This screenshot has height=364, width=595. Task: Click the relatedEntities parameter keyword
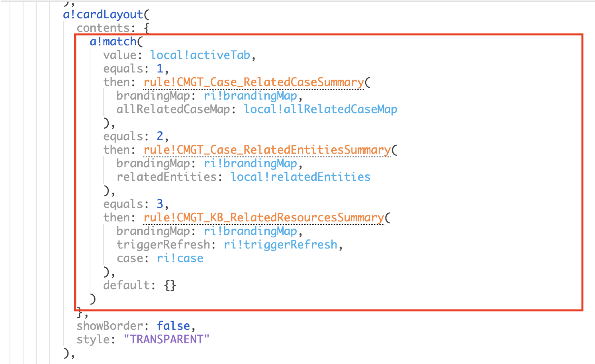166,177
